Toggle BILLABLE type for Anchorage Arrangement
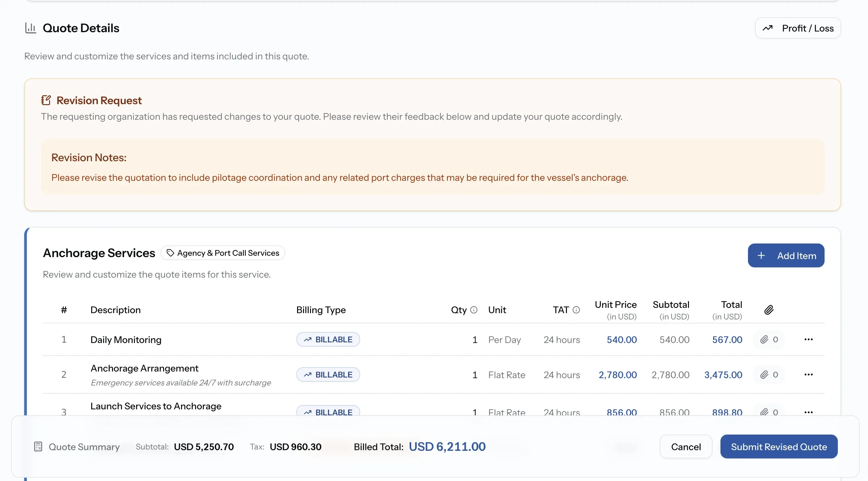The image size is (868, 481). 328,375
